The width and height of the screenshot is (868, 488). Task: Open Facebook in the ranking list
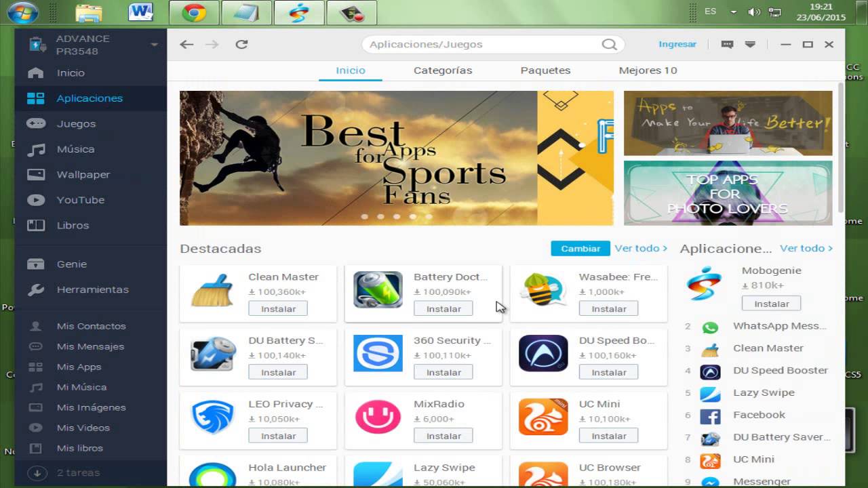(x=759, y=415)
